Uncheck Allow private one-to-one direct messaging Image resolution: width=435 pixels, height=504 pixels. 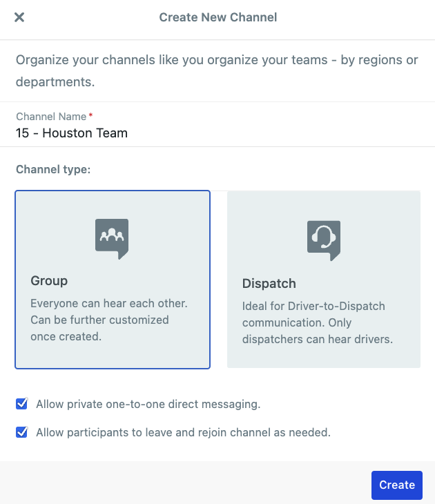(21, 404)
